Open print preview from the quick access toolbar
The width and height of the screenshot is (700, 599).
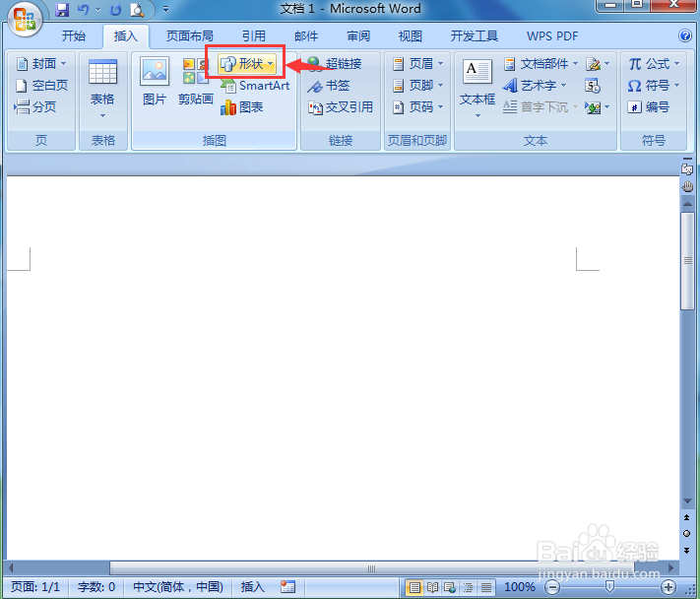(137, 10)
